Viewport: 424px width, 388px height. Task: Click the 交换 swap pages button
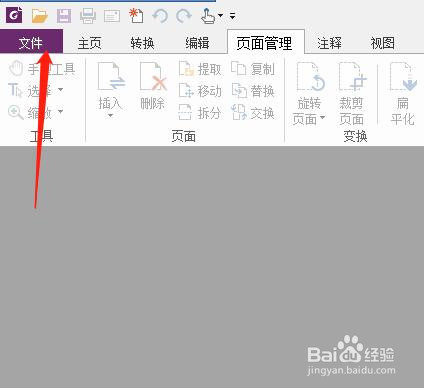pos(253,113)
